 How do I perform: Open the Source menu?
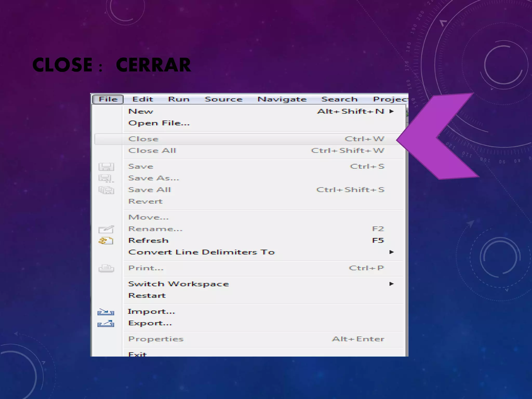point(223,99)
